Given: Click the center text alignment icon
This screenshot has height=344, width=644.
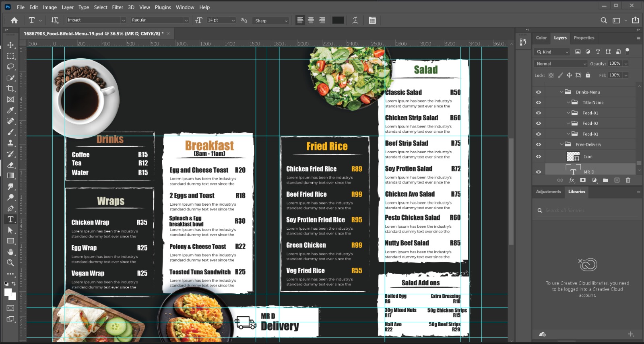Looking at the screenshot, I should (x=311, y=21).
